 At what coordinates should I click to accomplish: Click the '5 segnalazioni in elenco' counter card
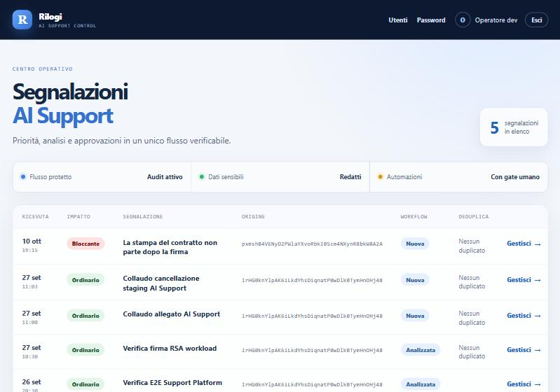(x=514, y=127)
